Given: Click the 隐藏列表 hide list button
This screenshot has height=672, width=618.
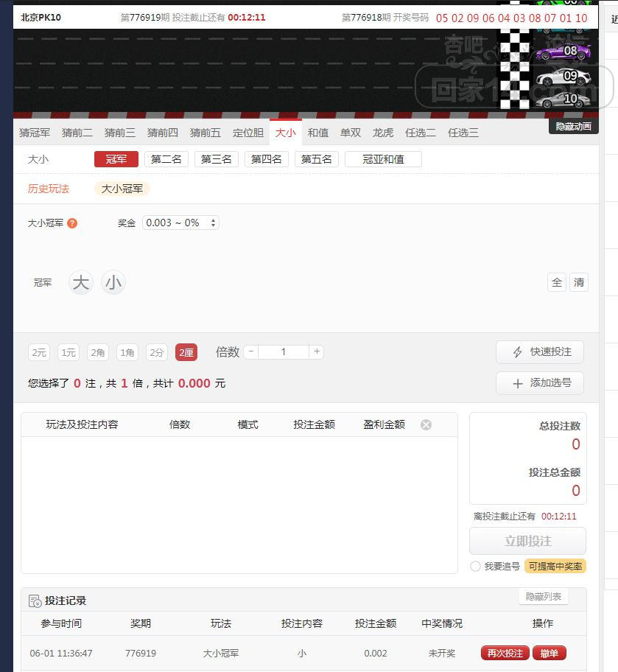Looking at the screenshot, I should pyautogui.click(x=544, y=597).
